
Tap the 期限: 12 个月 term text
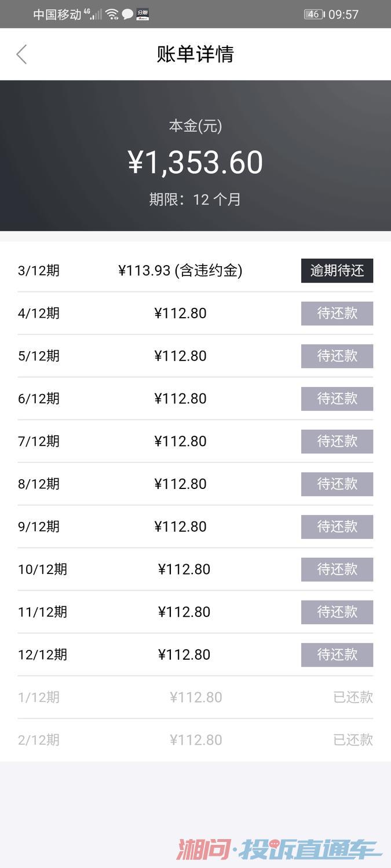tap(195, 200)
